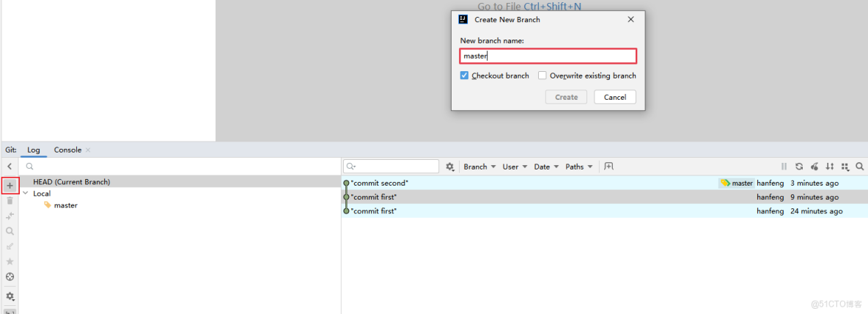Select the "commit second" log row
Screen dimensions: 868x314
point(605,183)
